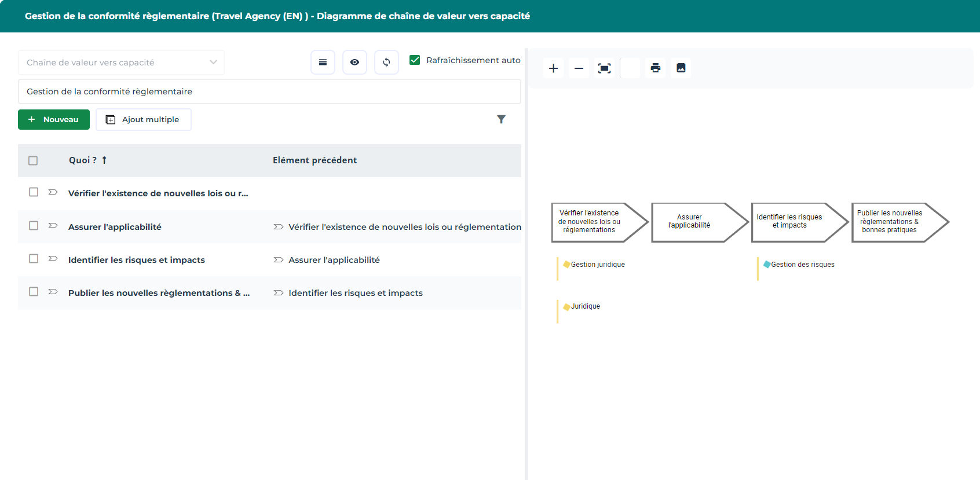Open Identifier les risques et impacts row

tap(136, 260)
